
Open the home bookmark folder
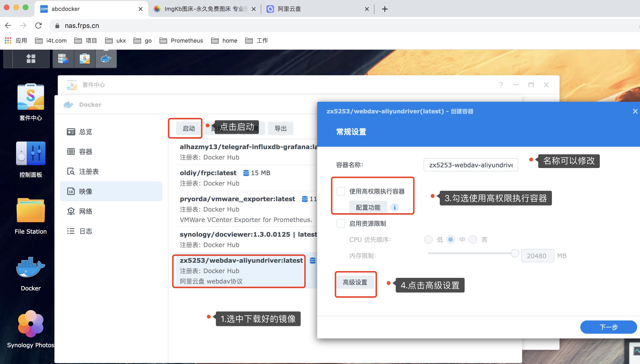pos(224,40)
